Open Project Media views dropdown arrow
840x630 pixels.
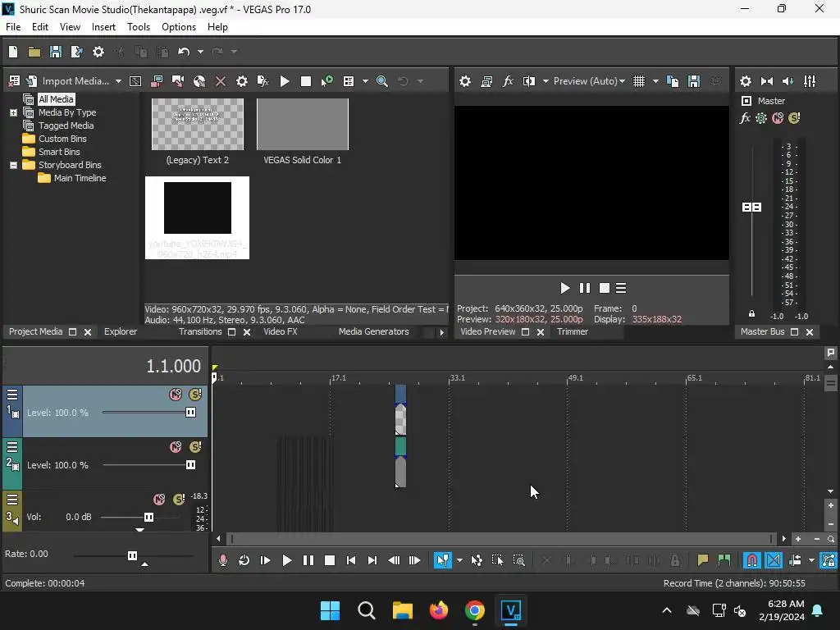tap(365, 81)
